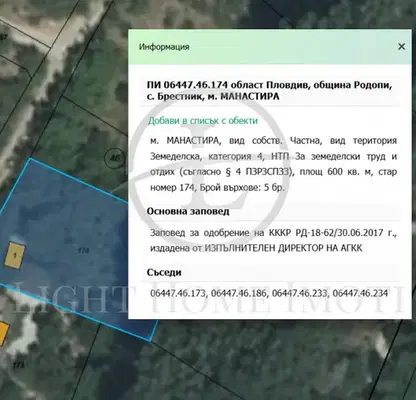Click the circled district label 46 on map
Image resolution: width=416 pixels, height=400 pixels.
(x=115, y=158)
